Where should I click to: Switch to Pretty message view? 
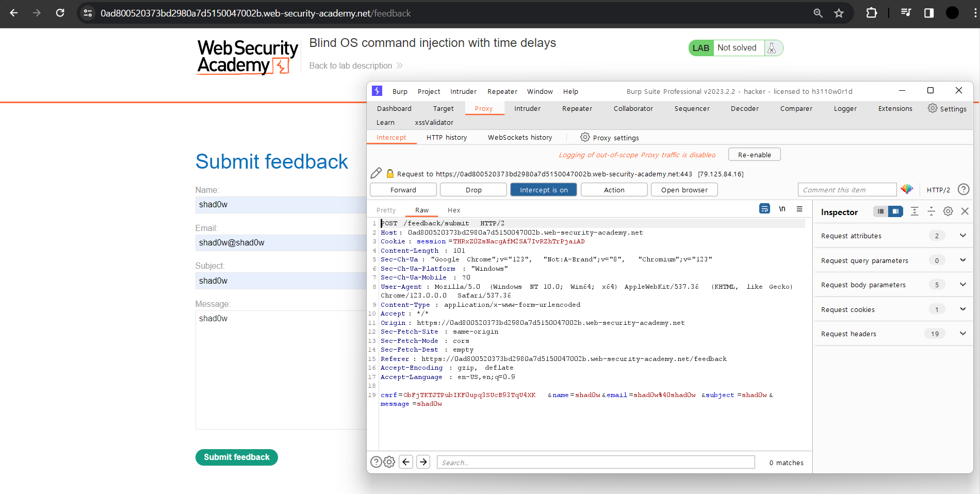click(386, 210)
